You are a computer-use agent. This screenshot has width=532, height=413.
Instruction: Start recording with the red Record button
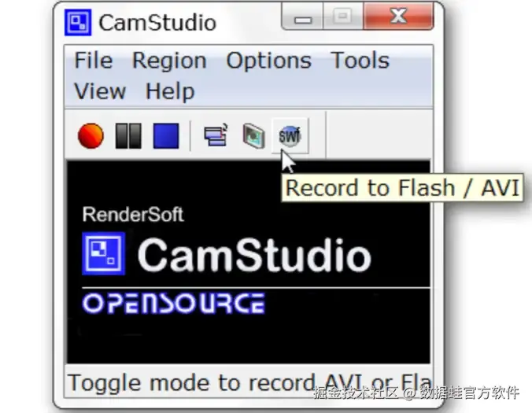tap(91, 135)
